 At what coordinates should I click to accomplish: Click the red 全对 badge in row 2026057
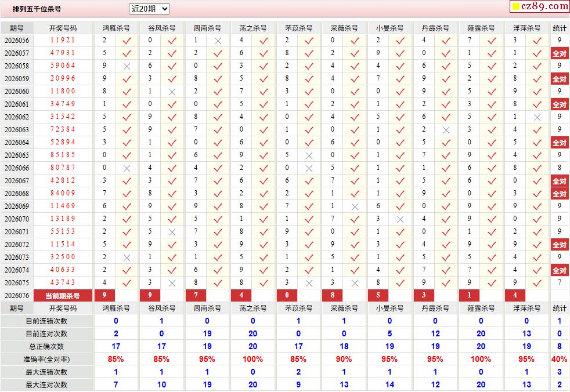pos(560,54)
